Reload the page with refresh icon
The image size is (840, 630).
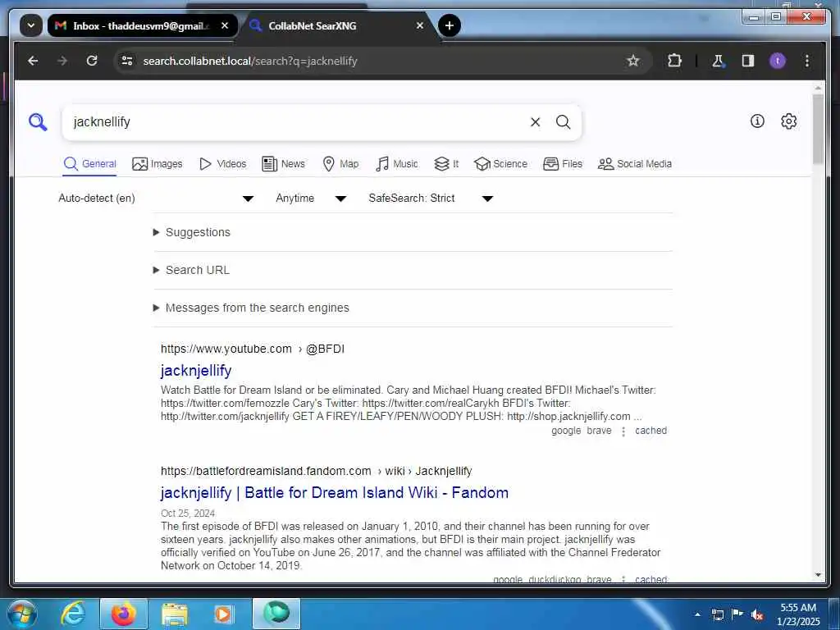click(x=92, y=61)
